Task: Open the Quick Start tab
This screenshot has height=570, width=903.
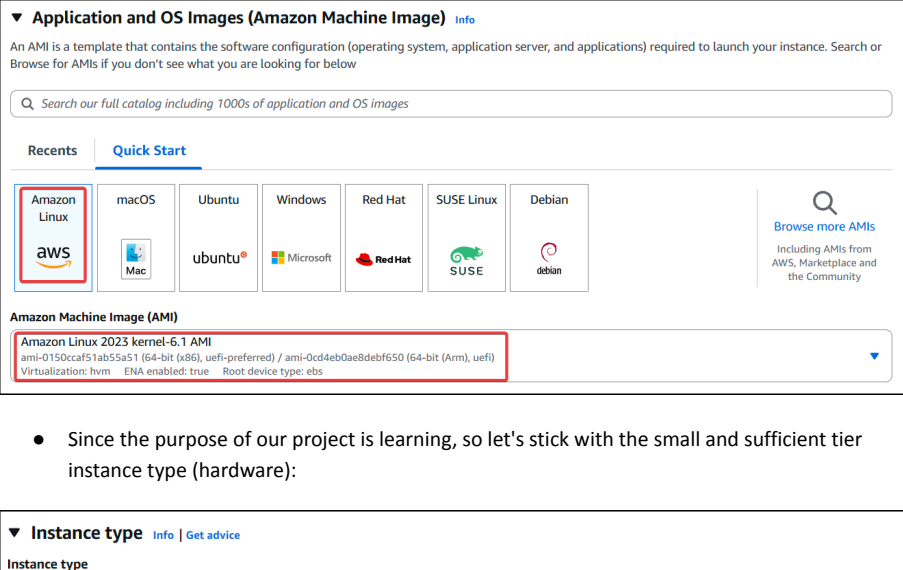Action: [x=149, y=150]
